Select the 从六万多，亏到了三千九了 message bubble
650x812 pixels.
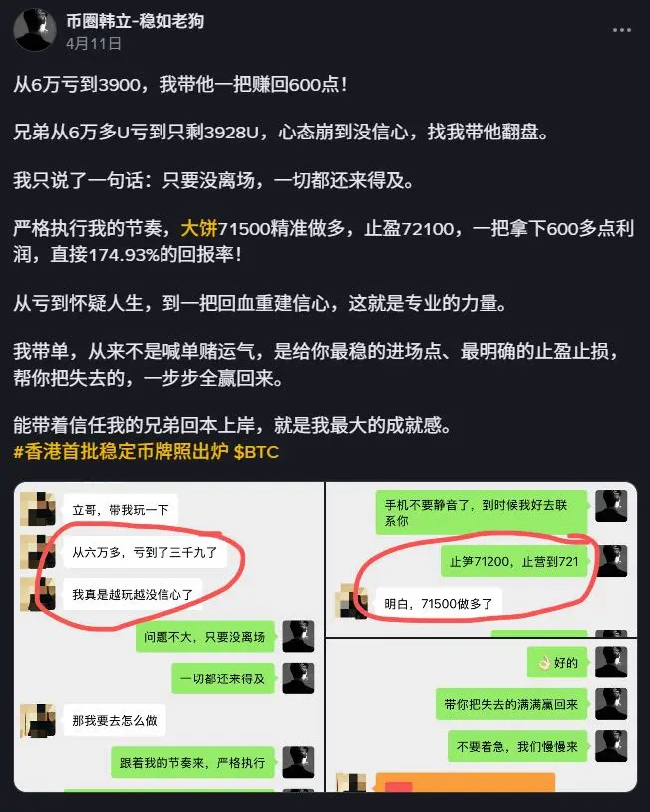145,552
